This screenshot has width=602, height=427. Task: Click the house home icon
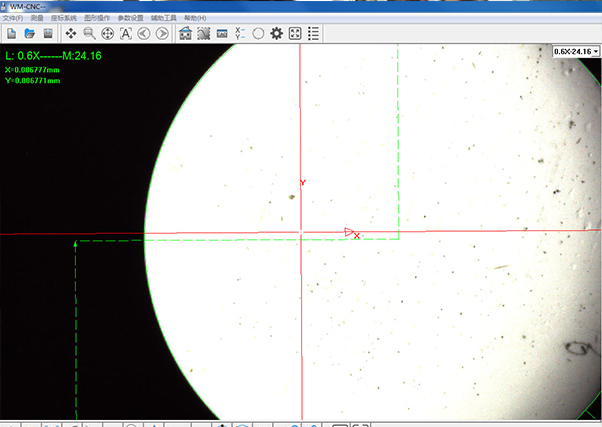tap(185, 34)
